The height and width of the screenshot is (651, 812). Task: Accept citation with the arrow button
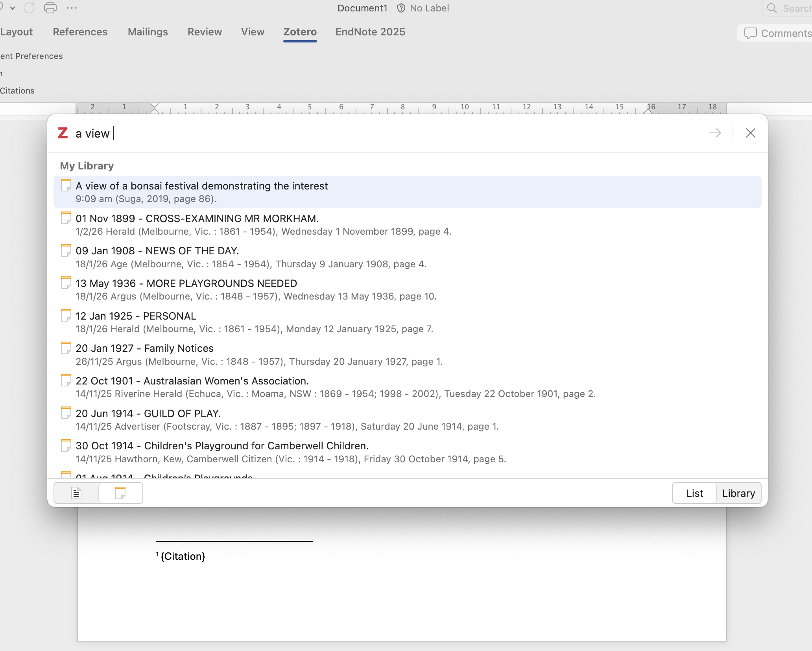715,133
